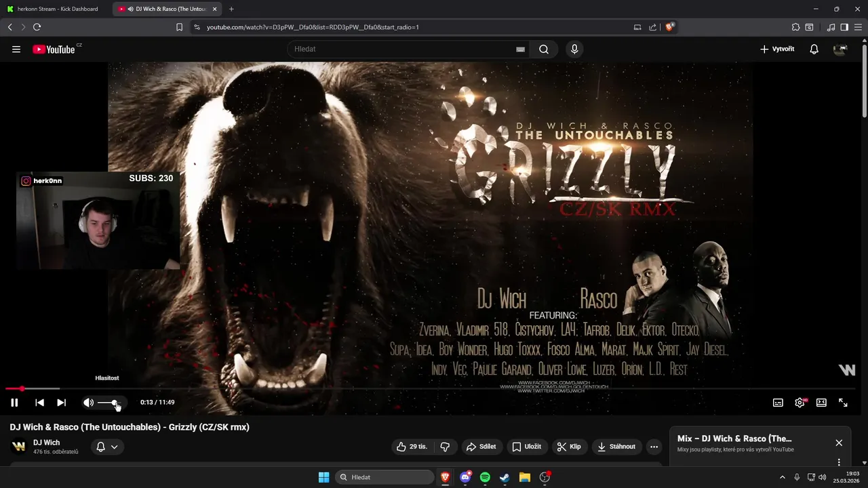Screen dimensions: 868x488
Task: Open the install app icon in address bar
Action: (637, 27)
